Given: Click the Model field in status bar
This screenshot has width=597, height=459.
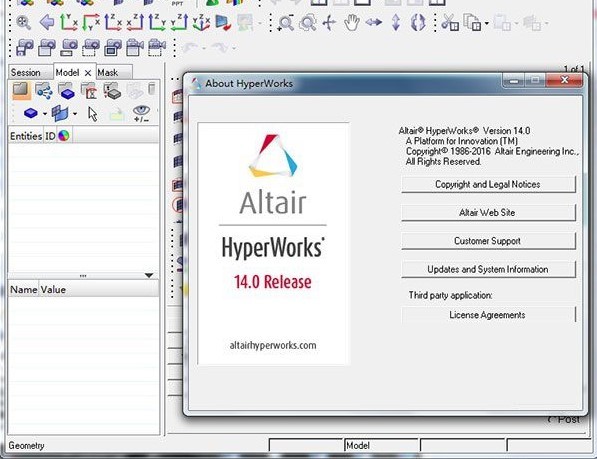Looking at the screenshot, I should pyautogui.click(x=382, y=445).
